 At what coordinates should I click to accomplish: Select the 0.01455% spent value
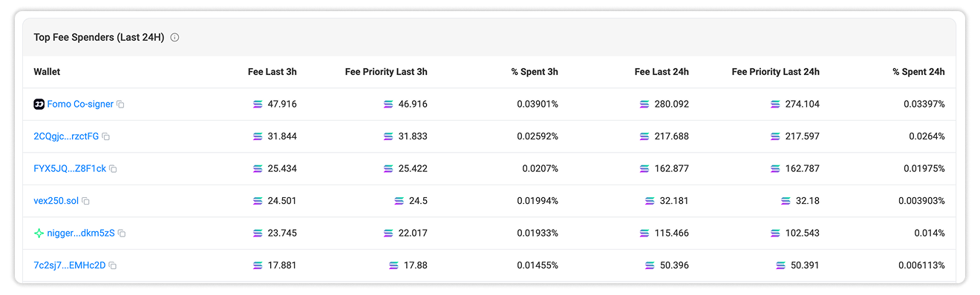click(538, 265)
